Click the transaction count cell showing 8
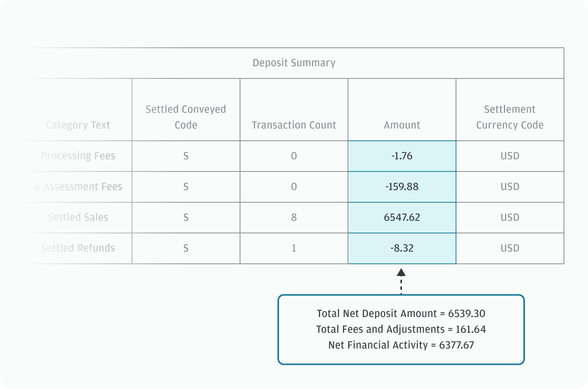The width and height of the screenshot is (588, 389). 294,217
